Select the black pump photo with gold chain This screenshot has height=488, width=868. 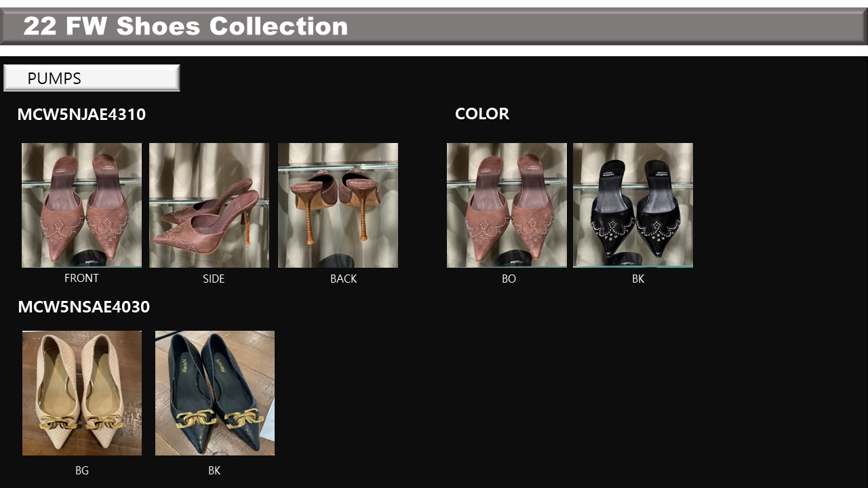[215, 393]
